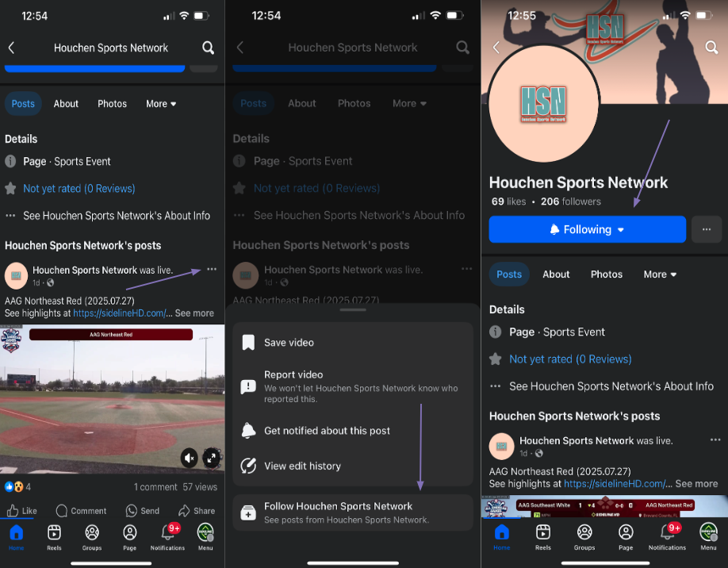Open View edit history option
728x568 pixels.
pos(302,466)
